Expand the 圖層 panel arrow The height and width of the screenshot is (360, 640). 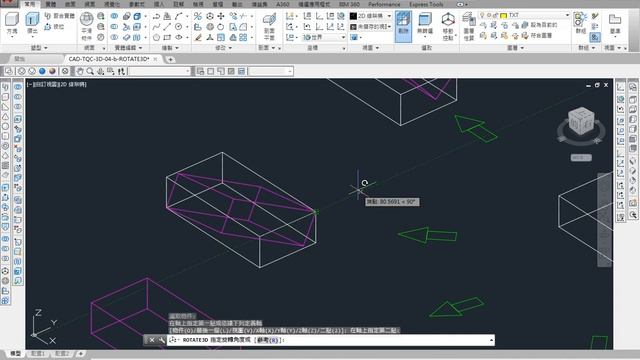click(x=522, y=48)
